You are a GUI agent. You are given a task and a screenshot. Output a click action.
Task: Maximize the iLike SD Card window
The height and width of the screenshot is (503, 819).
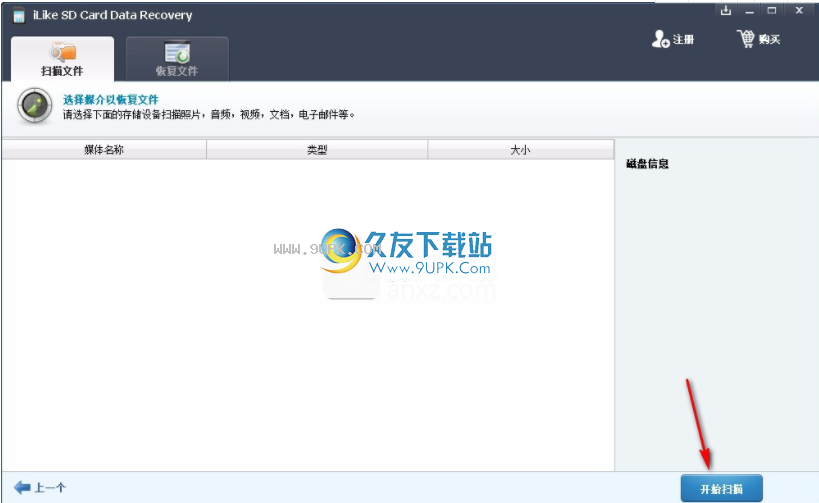(772, 10)
